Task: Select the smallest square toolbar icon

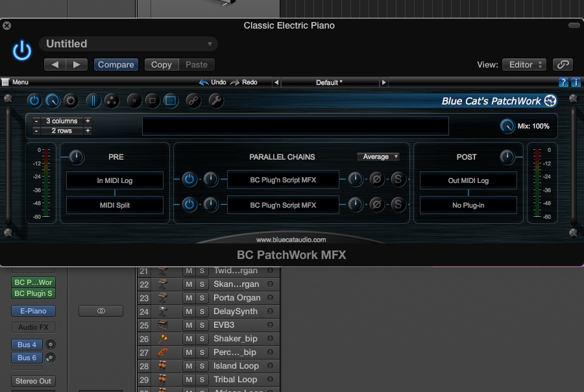Action: tap(134, 101)
